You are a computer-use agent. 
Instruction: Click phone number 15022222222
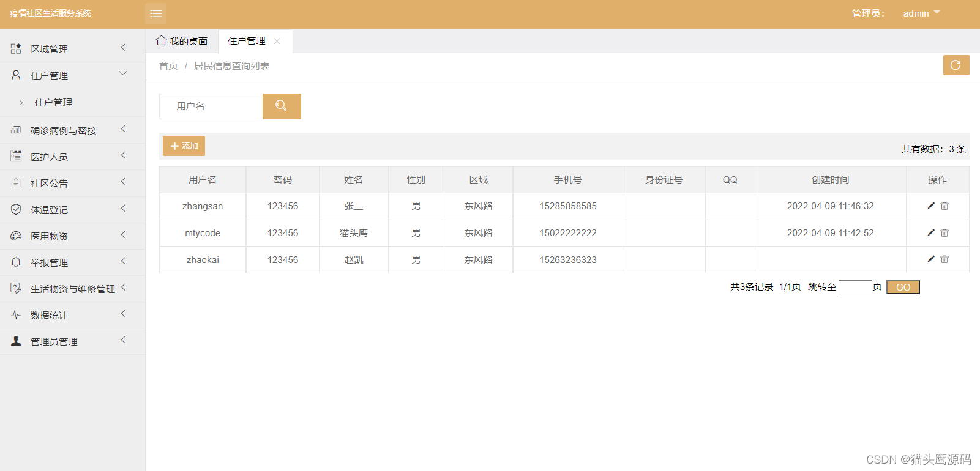click(x=568, y=233)
